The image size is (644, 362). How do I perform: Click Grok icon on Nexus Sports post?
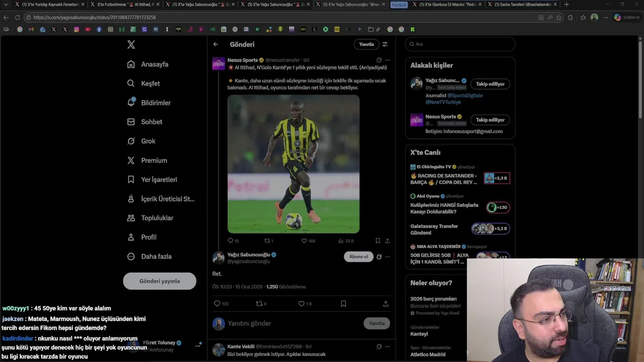379,60
